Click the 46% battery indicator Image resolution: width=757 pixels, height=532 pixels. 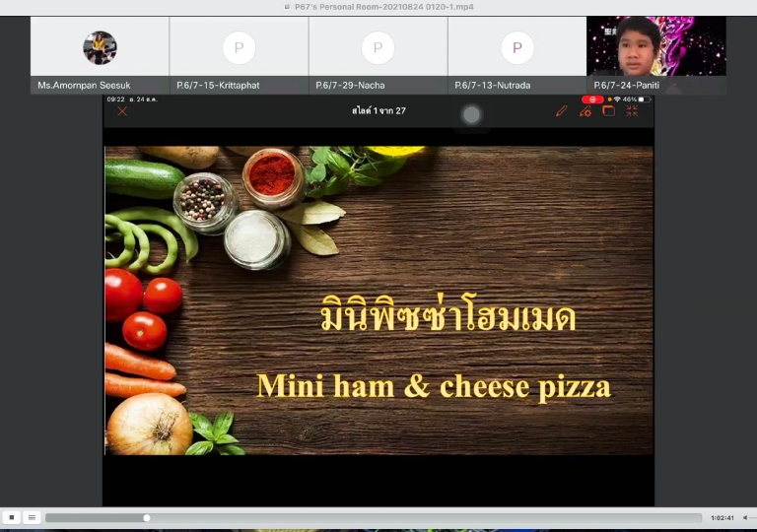tap(637, 100)
